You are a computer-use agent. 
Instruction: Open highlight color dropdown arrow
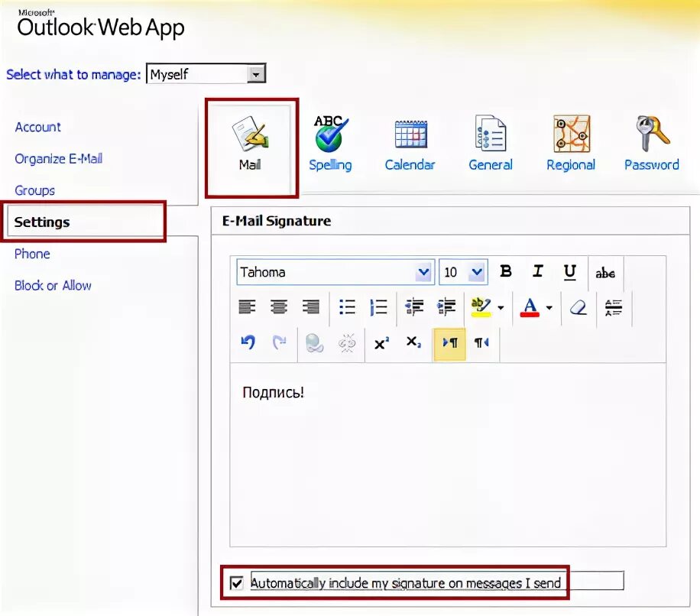501,307
